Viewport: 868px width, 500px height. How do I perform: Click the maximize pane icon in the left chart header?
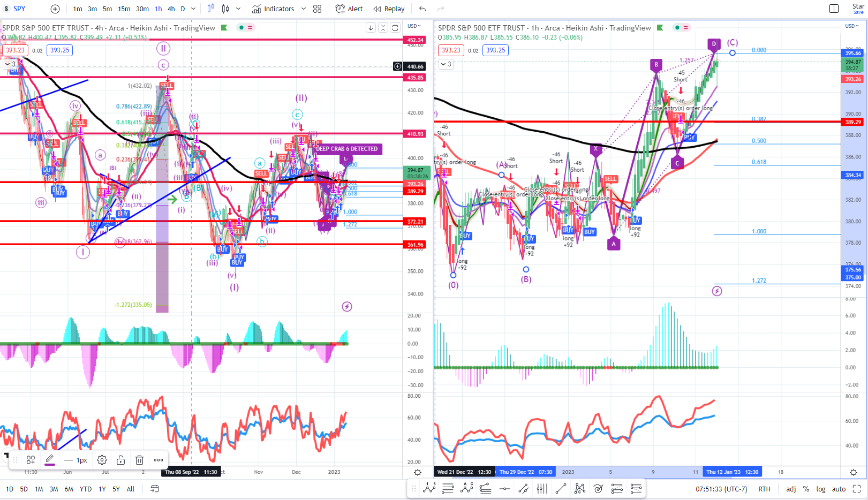pyautogui.click(x=395, y=28)
